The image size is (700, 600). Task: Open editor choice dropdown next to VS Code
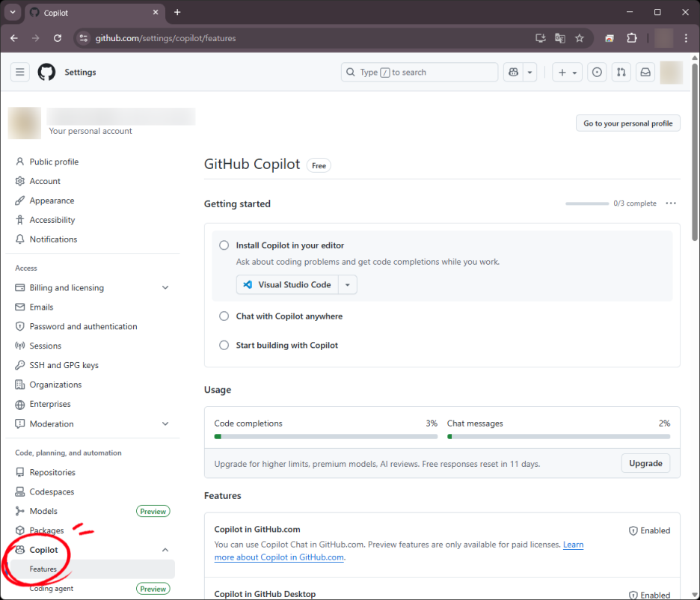coord(347,284)
